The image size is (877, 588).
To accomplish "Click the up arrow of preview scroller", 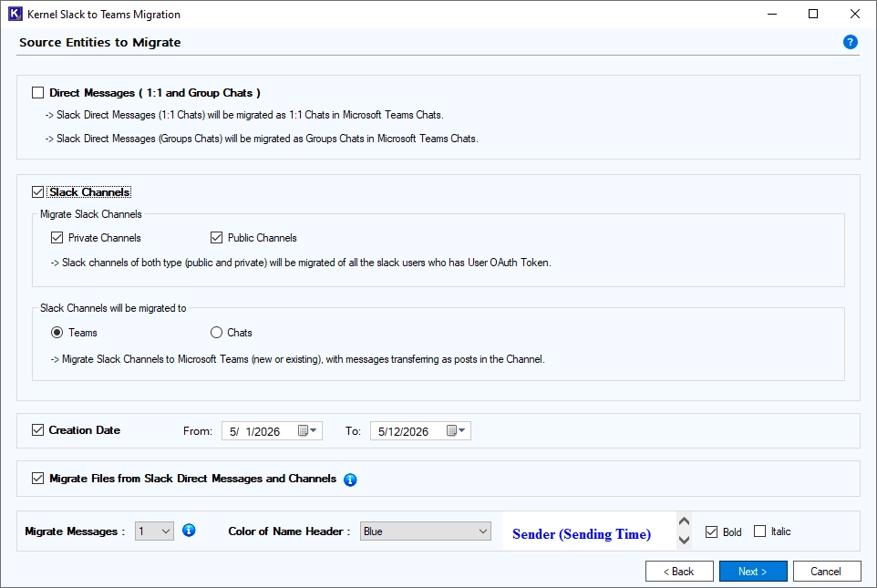I will click(x=684, y=521).
